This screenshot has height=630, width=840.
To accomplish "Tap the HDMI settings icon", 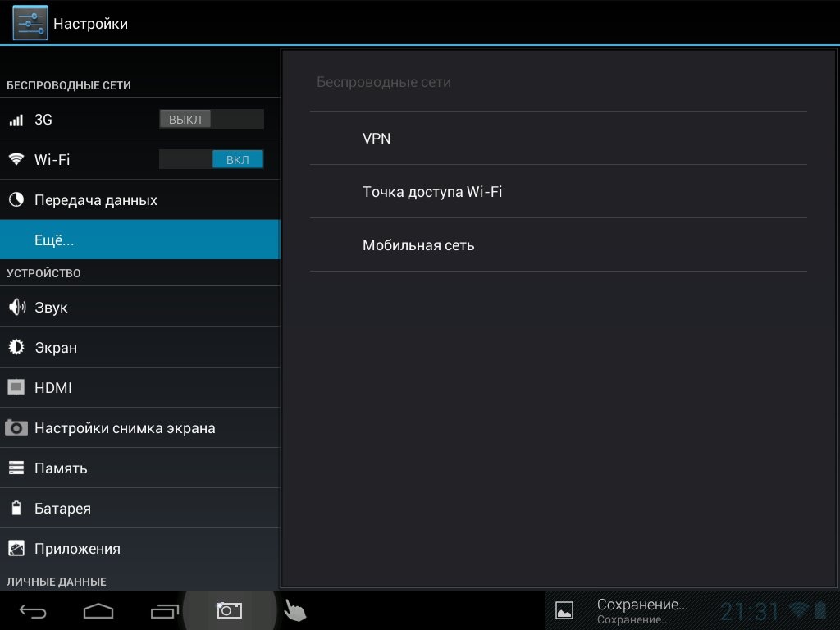I will pyautogui.click(x=16, y=387).
